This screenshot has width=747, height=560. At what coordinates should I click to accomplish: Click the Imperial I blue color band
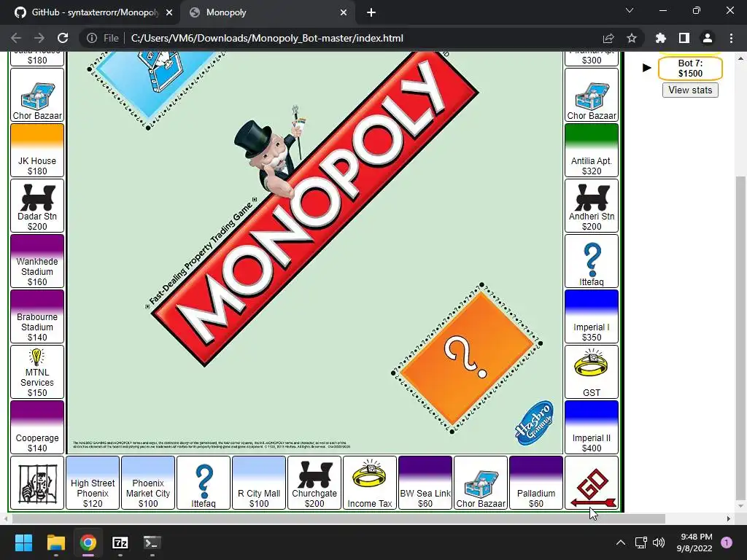click(x=591, y=301)
